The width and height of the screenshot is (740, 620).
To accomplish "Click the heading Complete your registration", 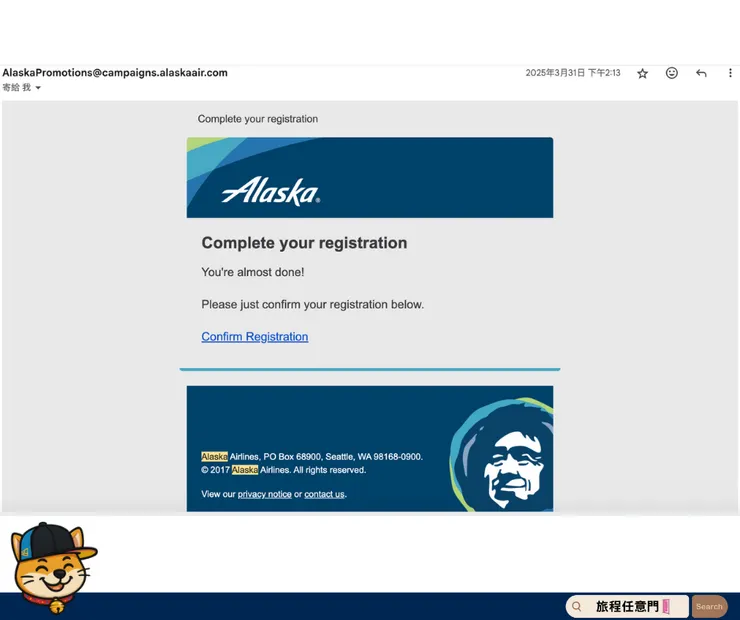I will click(304, 243).
